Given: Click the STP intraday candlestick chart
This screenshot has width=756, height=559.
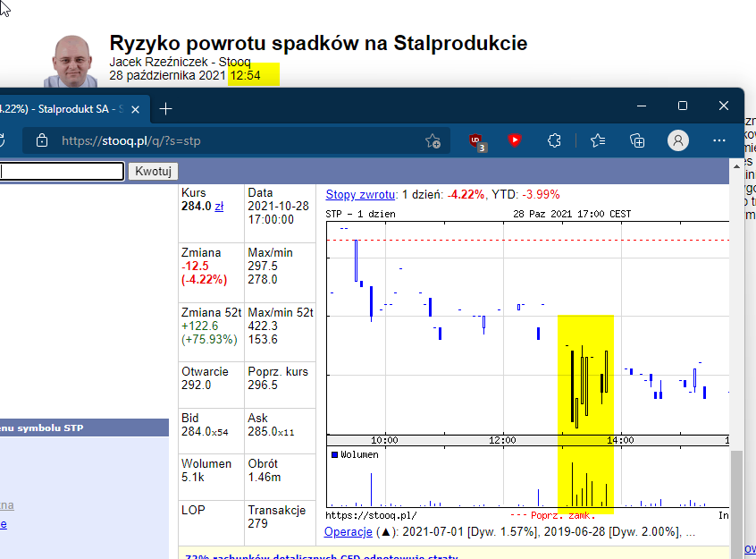Looking at the screenshot, I should (x=527, y=328).
